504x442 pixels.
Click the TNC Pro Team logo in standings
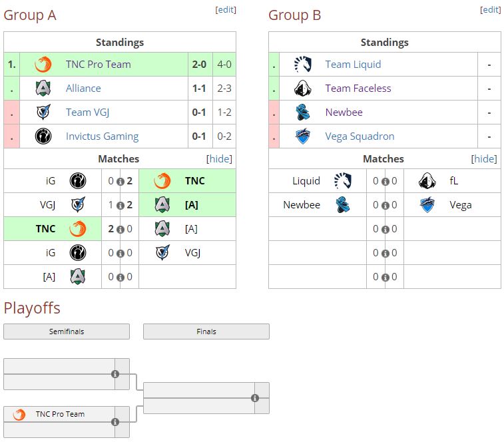tap(43, 65)
